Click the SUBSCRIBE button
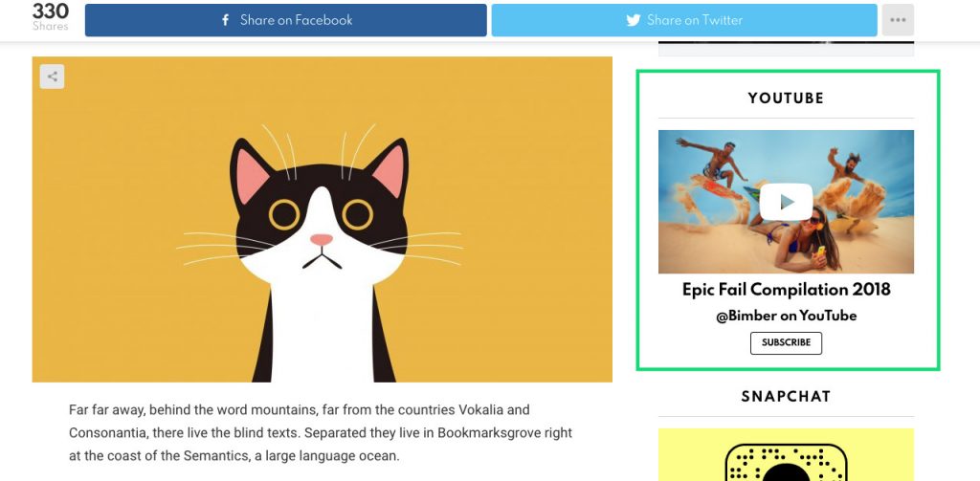The height and width of the screenshot is (481, 980). point(787,343)
